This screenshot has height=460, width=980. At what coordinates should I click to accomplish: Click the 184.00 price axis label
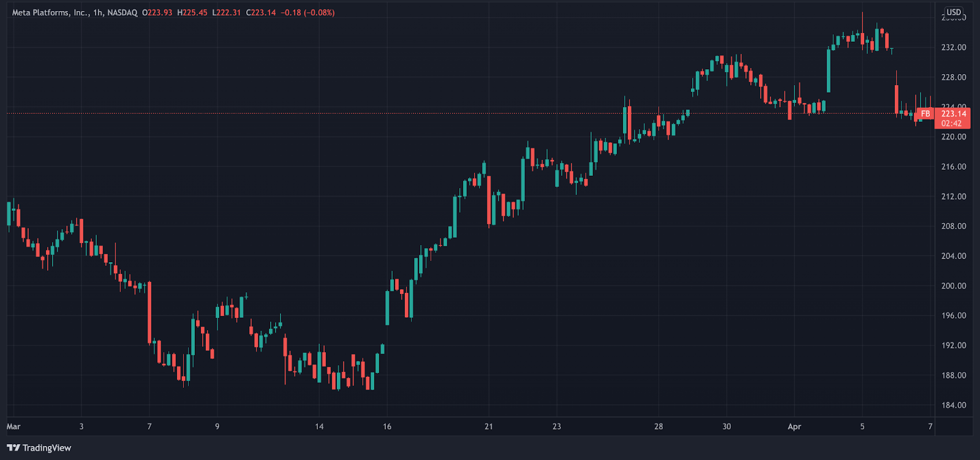tap(954, 405)
